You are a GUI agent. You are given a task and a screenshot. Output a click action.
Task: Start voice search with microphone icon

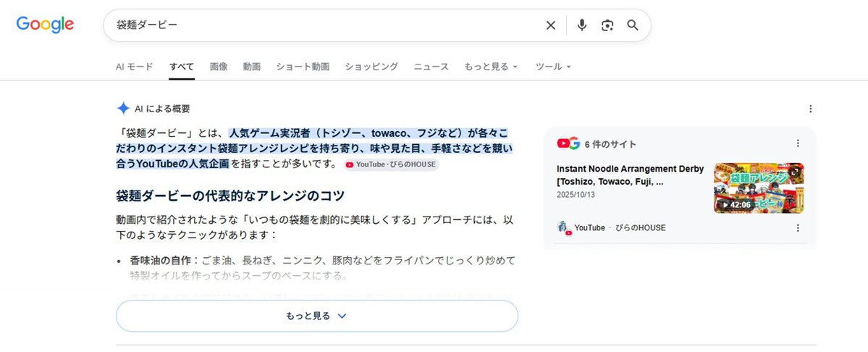coord(581,25)
